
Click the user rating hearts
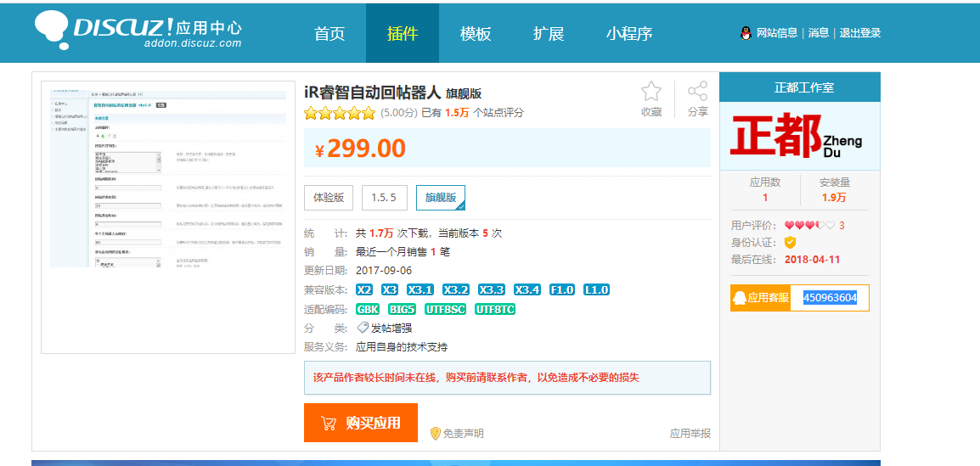pyautogui.click(x=809, y=226)
